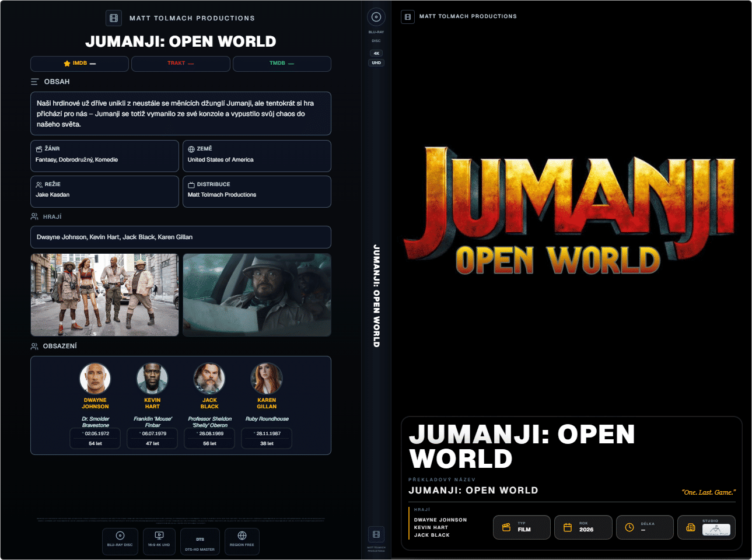Image resolution: width=752 pixels, height=560 pixels.
Task: Click the star icon in the IMDB badge
Action: [x=67, y=64]
